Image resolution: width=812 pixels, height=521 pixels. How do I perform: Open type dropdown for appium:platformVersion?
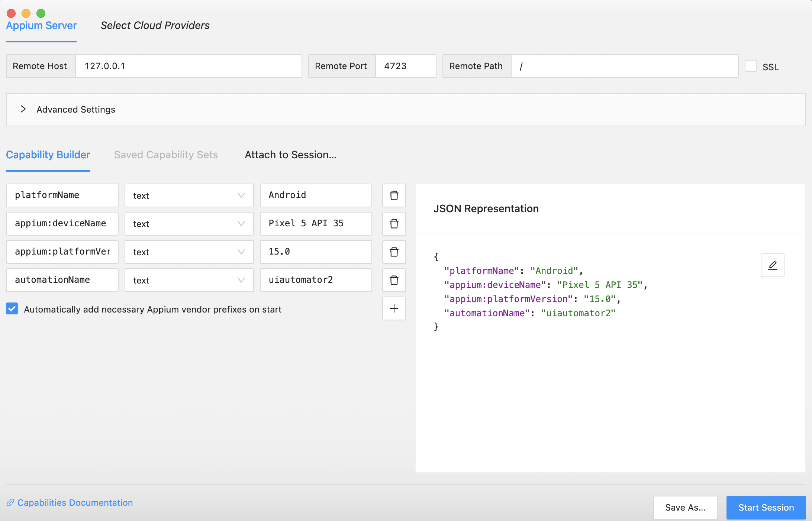coord(189,252)
